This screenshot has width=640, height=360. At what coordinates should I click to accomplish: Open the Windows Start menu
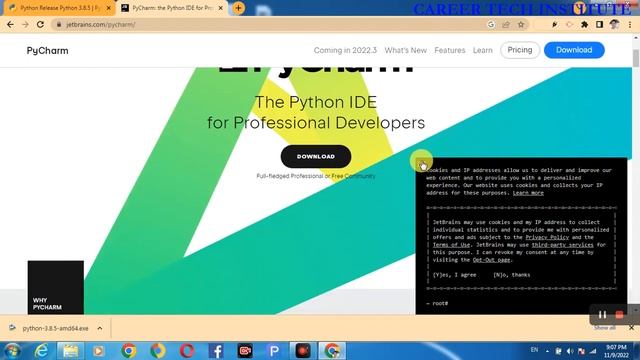point(12,351)
